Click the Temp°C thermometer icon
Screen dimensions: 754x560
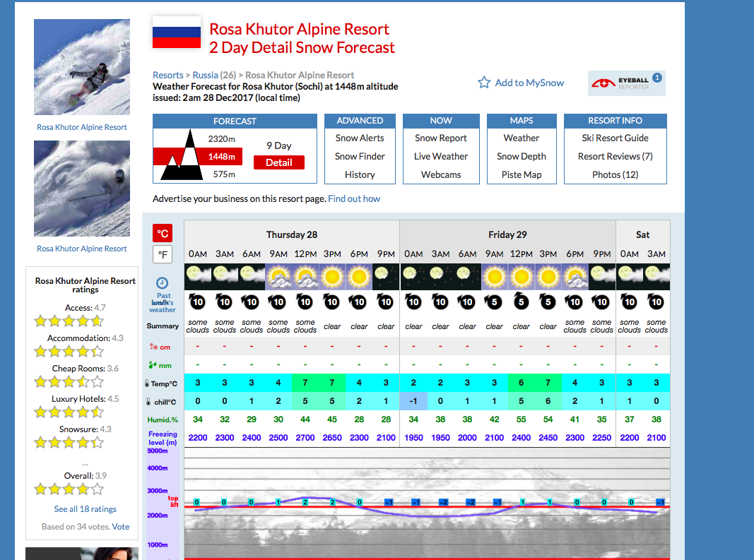pos(147,383)
